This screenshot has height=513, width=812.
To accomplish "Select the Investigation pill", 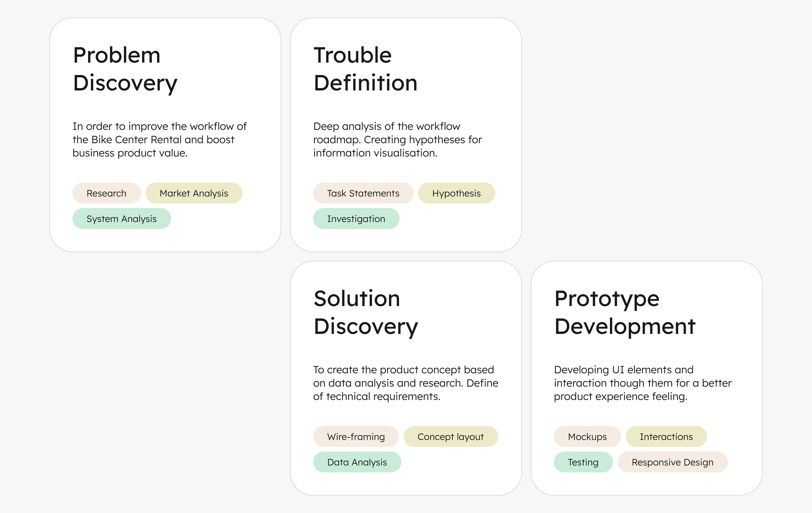I will click(x=356, y=219).
